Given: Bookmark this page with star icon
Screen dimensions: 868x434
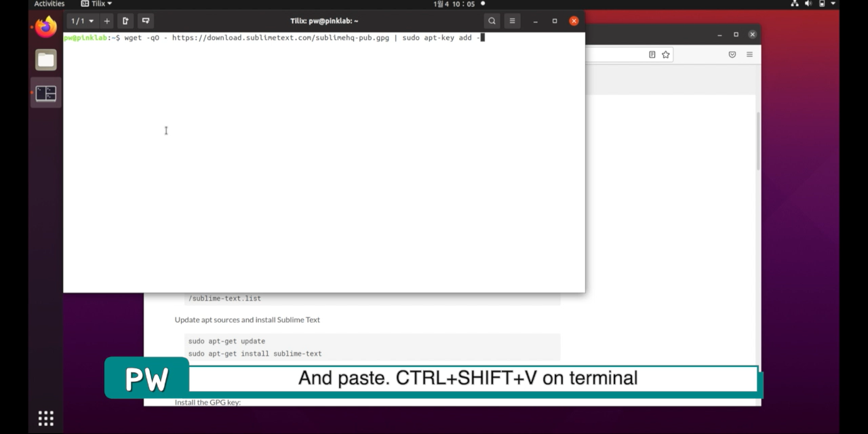Looking at the screenshot, I should point(666,54).
